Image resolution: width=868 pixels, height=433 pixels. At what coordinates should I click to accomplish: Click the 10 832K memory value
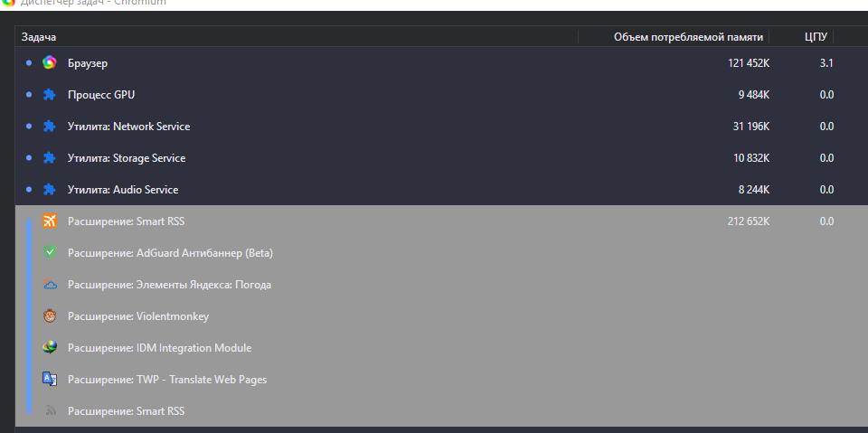[751, 158]
